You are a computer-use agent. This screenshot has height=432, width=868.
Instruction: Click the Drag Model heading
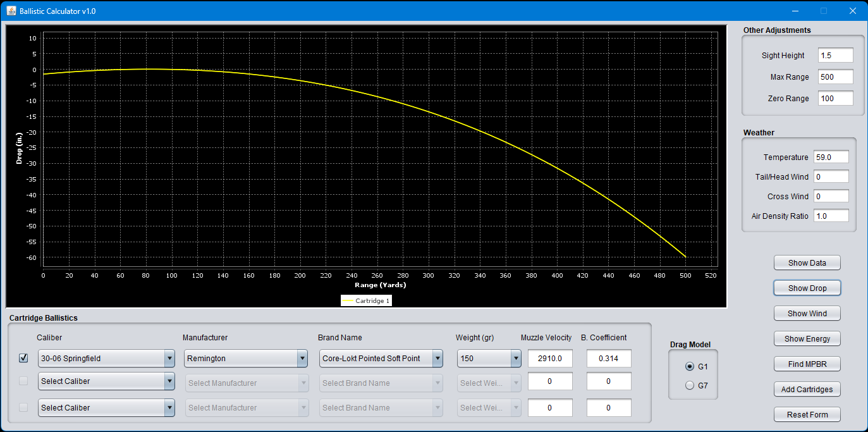[690, 345]
